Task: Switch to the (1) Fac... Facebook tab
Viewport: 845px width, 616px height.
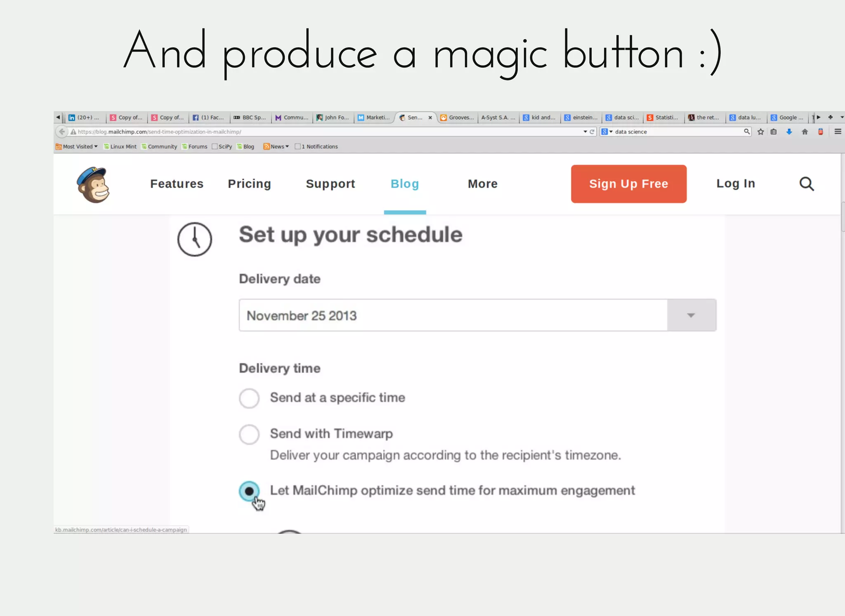Action: (209, 118)
